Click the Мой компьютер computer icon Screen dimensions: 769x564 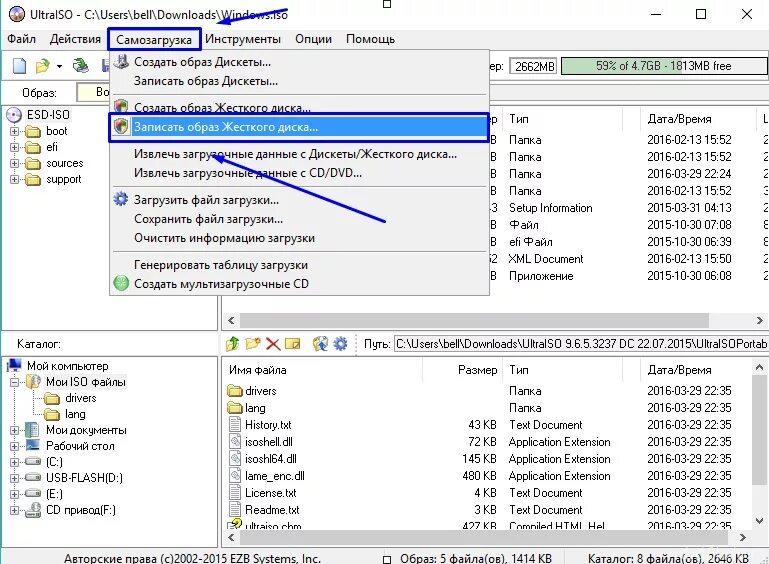(x=15, y=365)
